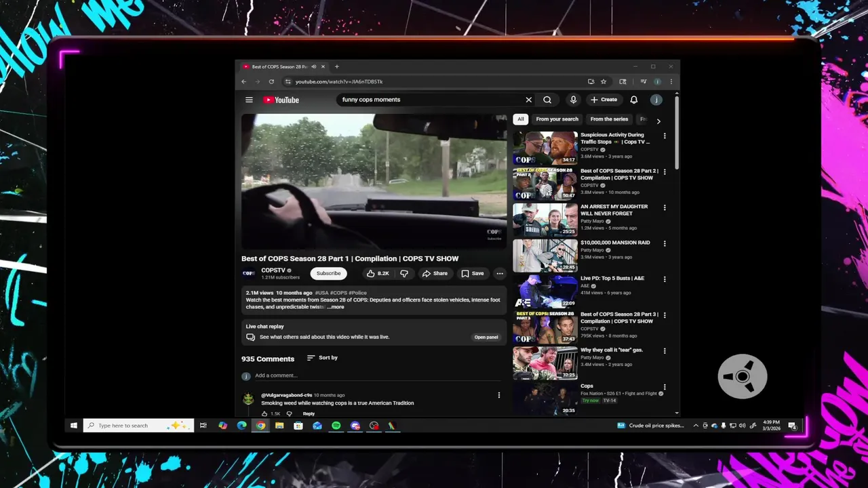Open the COPSTV channel avatar

(x=249, y=273)
